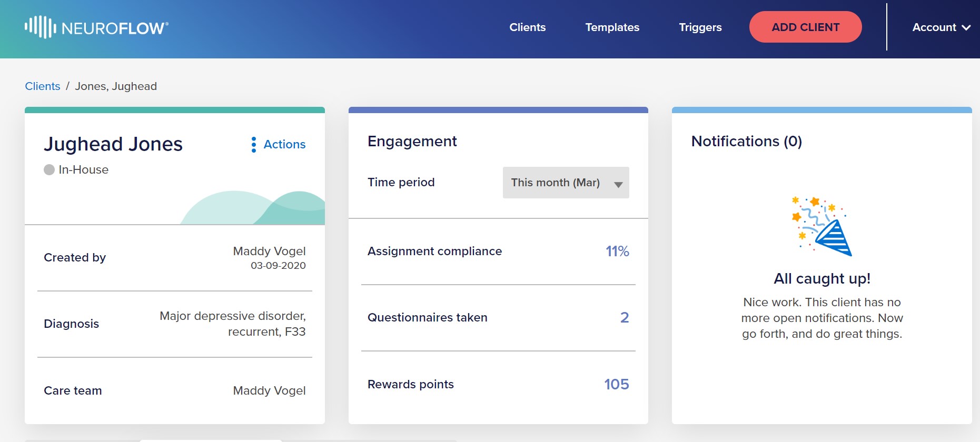This screenshot has height=442, width=980.
Task: Click the dropdown arrow beside This month (Mar)
Action: pos(618,184)
